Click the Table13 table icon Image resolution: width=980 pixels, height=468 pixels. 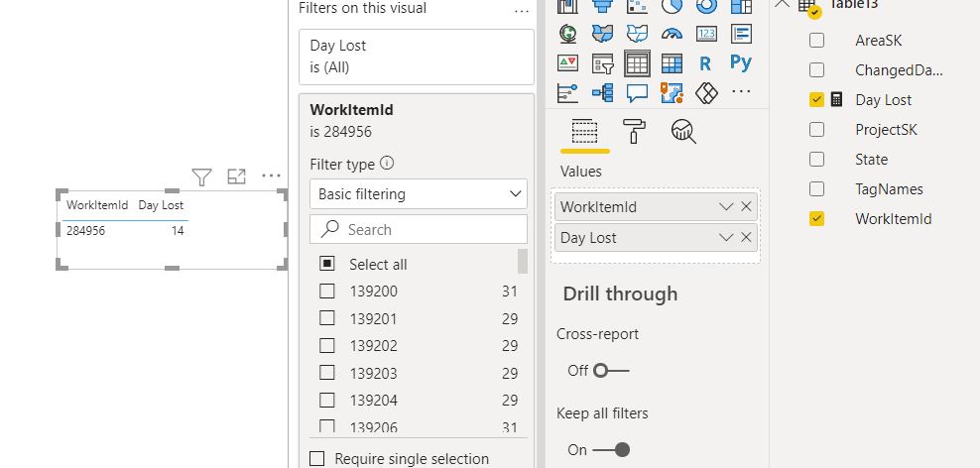(806, 4)
